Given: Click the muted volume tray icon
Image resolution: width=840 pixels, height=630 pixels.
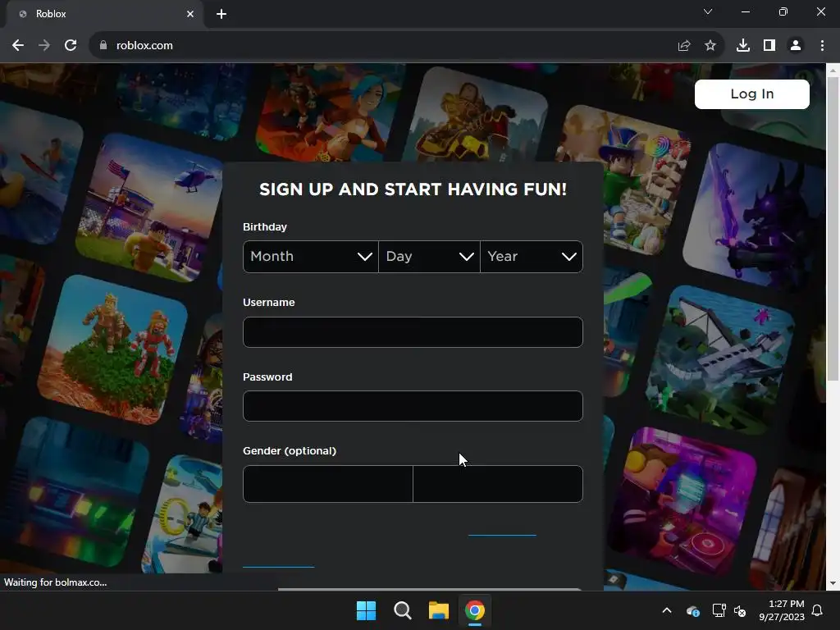Looking at the screenshot, I should coord(740,610).
